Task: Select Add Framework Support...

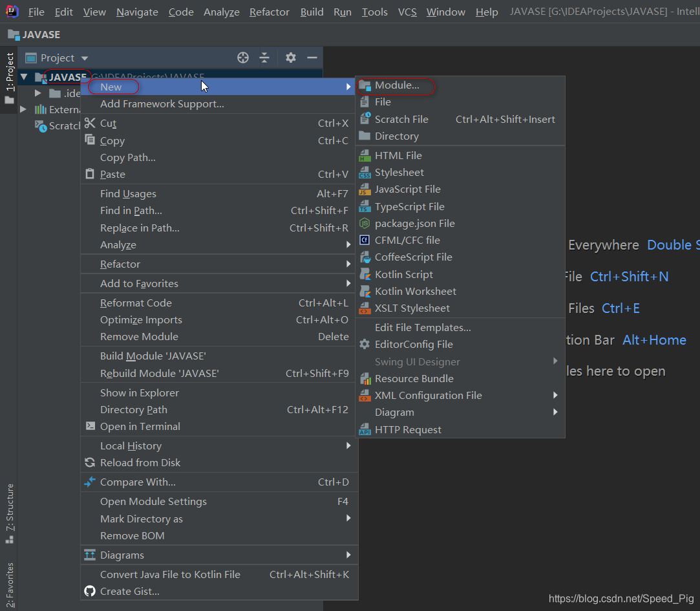Action: click(219, 103)
